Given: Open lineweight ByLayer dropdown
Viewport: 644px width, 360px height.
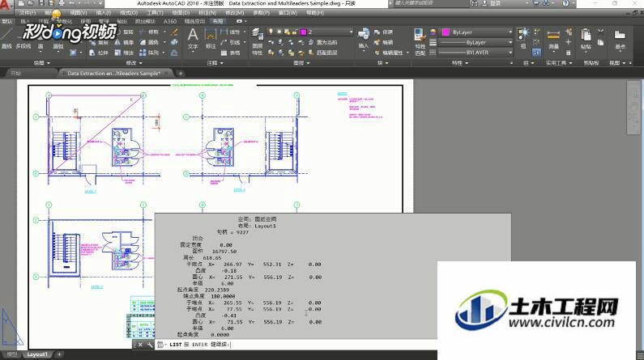Looking at the screenshot, I should 510,42.
